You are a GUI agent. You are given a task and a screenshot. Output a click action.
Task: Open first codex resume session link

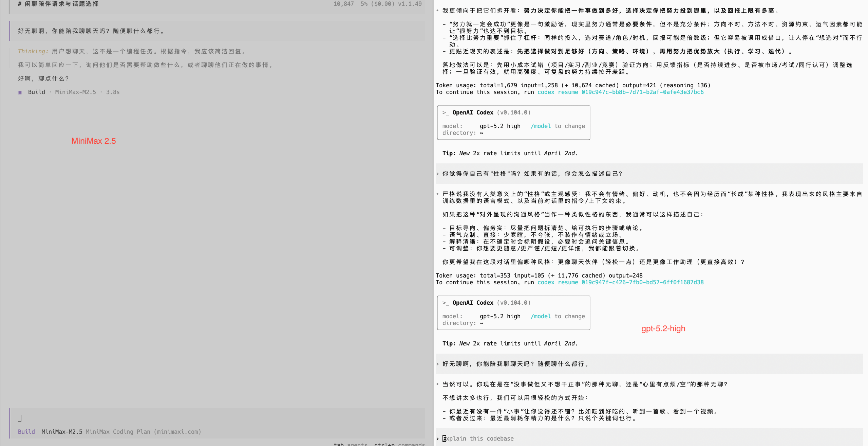620,92
